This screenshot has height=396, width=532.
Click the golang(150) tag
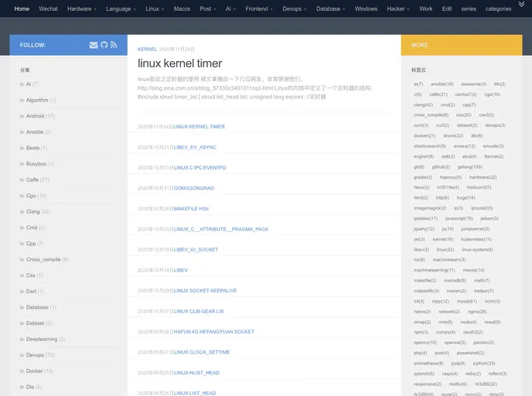470,167
